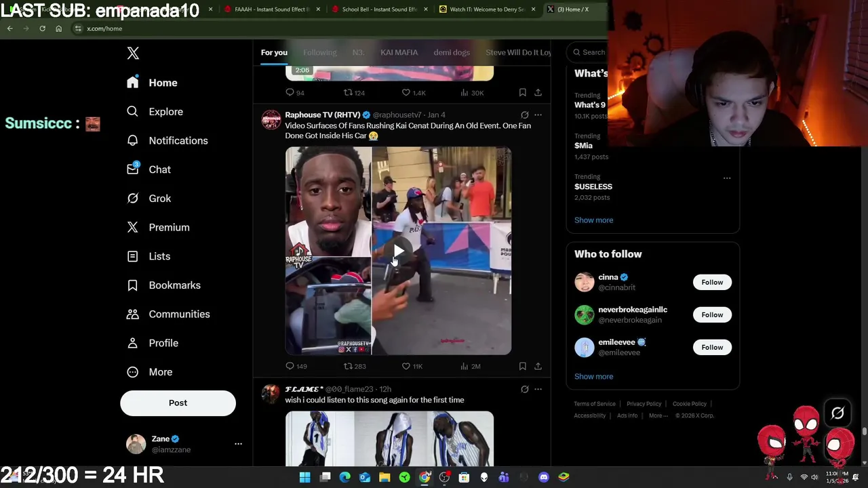The image size is (868, 488).
Task: Switch to the N3. tab
Action: [358, 53]
